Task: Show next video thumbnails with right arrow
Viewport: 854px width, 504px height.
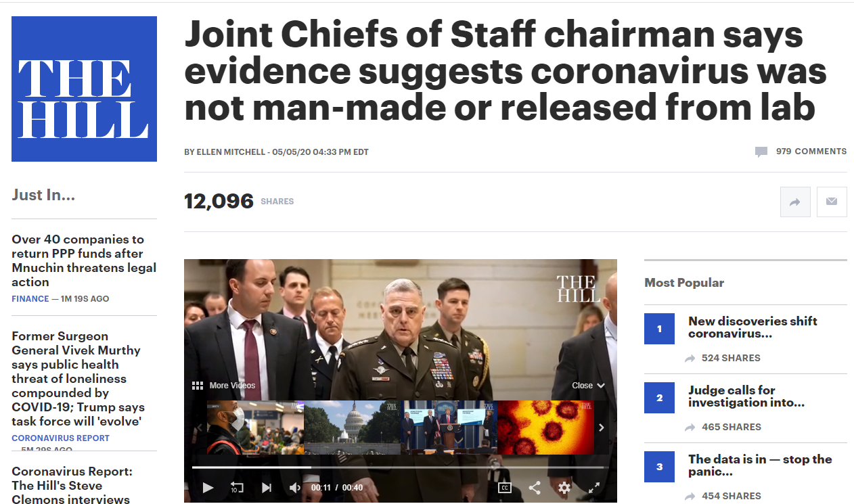Action: pos(601,428)
